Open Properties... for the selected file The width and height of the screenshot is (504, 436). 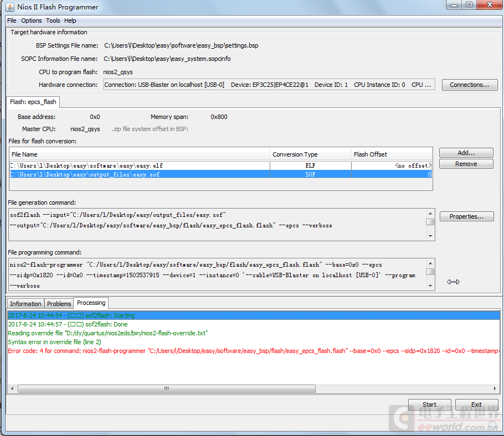point(466,216)
